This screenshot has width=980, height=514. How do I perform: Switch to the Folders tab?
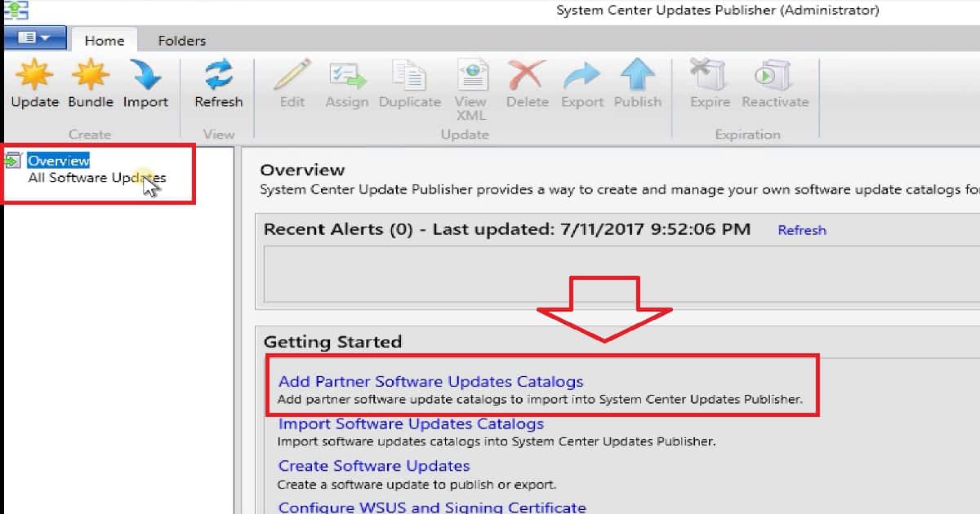pyautogui.click(x=181, y=40)
